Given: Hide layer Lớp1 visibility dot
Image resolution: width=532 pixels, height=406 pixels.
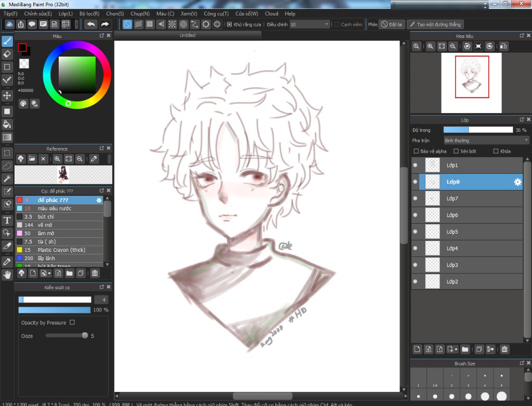Looking at the screenshot, I should (x=415, y=165).
